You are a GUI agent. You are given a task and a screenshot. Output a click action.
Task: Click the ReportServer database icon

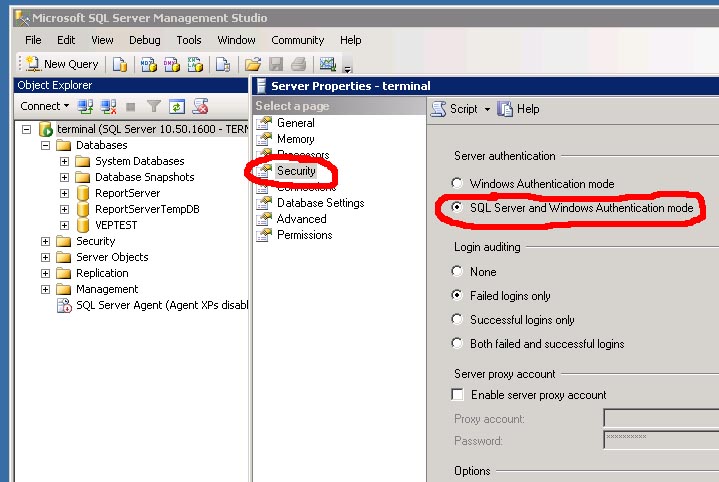83,193
